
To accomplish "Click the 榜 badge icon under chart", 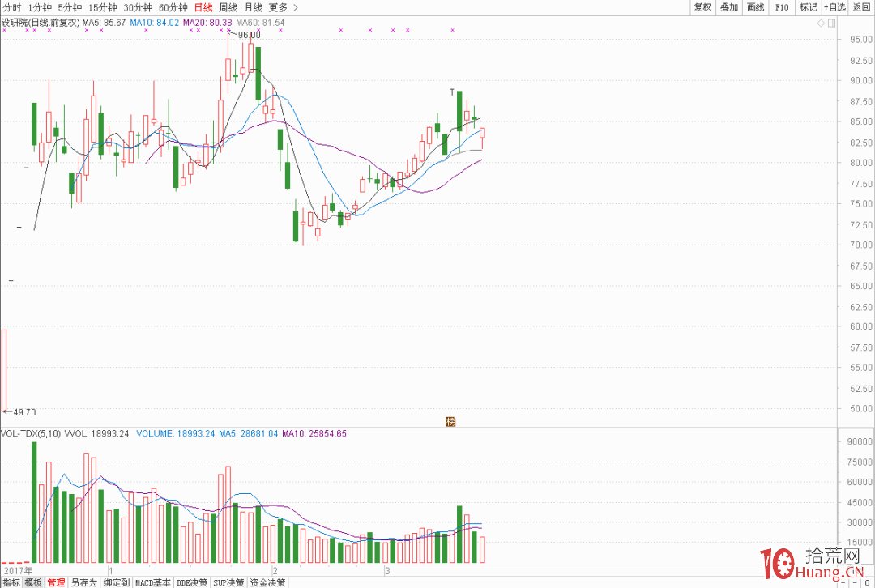I will pos(450,422).
